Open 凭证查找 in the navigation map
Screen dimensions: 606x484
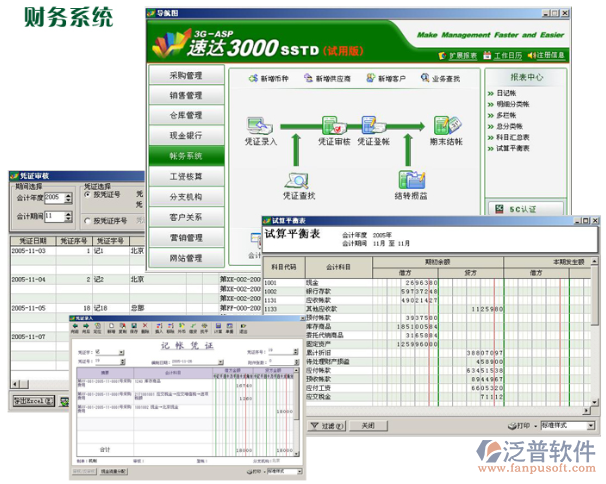(x=299, y=186)
